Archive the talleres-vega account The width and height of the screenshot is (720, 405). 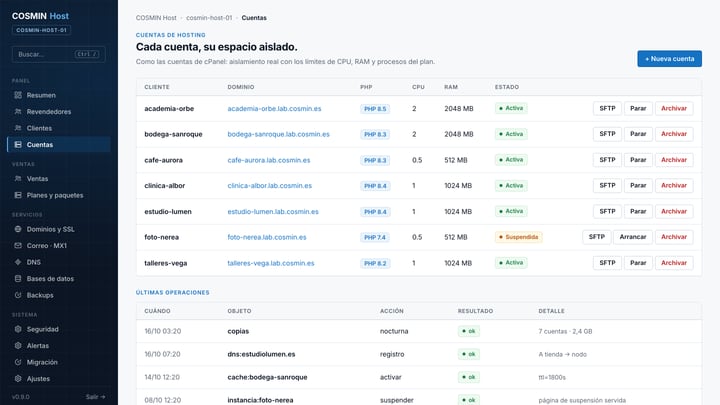[674, 263]
